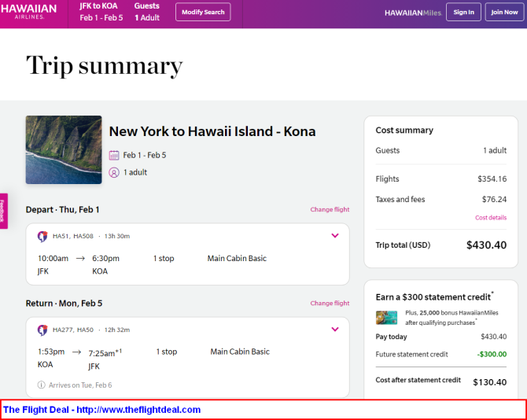Click Change flight for the return flight

point(330,303)
